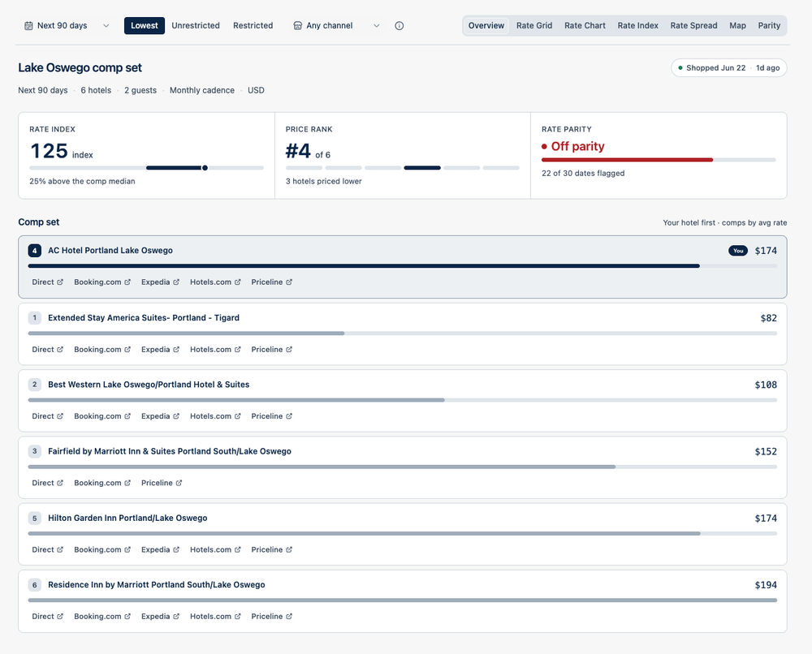The image size is (812, 654).
Task: Open Best Western's Booking.com link
Action: pyautogui.click(x=102, y=416)
